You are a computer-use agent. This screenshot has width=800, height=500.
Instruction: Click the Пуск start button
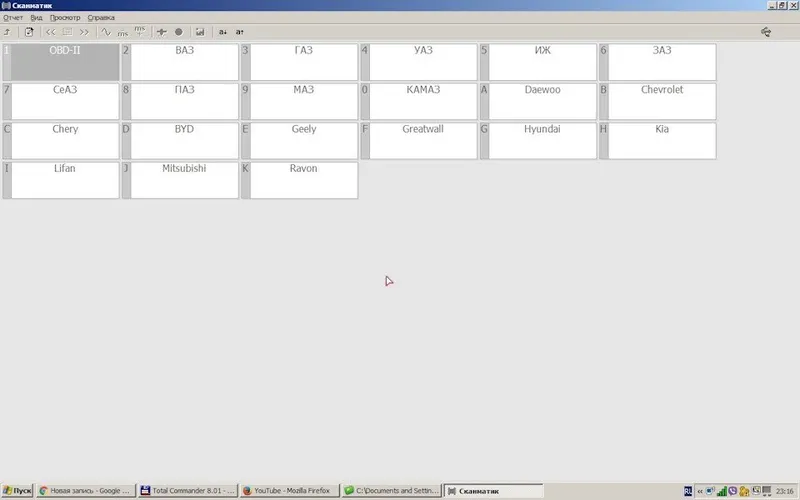(17, 491)
